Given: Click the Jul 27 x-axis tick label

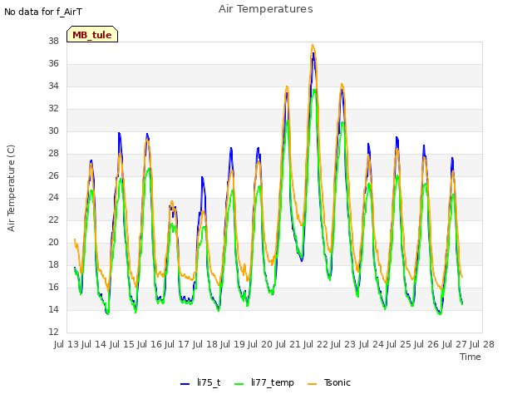Looking at the screenshot, I should 455,344.
